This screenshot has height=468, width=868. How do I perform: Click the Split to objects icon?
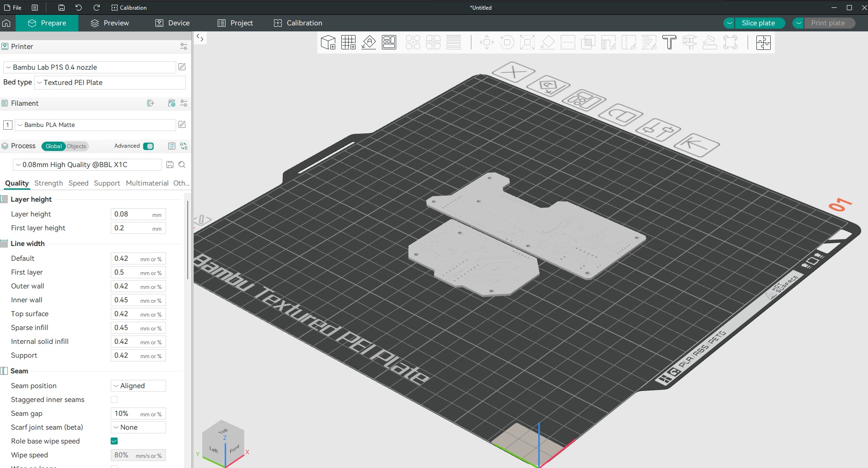click(413, 42)
